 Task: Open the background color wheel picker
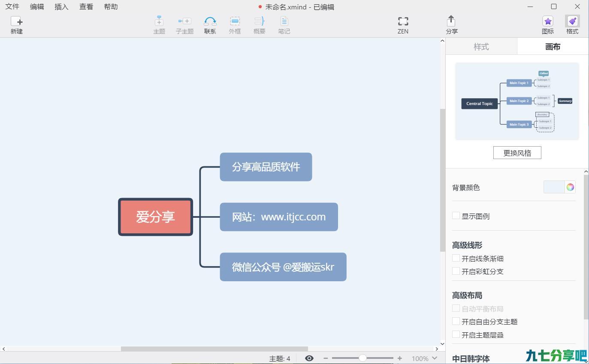tap(570, 187)
